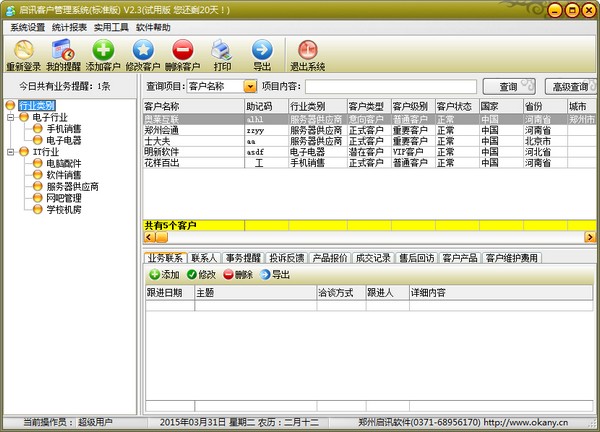
Task: Click the customer table horizontal scrollbar thumb
Action: click(x=162, y=237)
